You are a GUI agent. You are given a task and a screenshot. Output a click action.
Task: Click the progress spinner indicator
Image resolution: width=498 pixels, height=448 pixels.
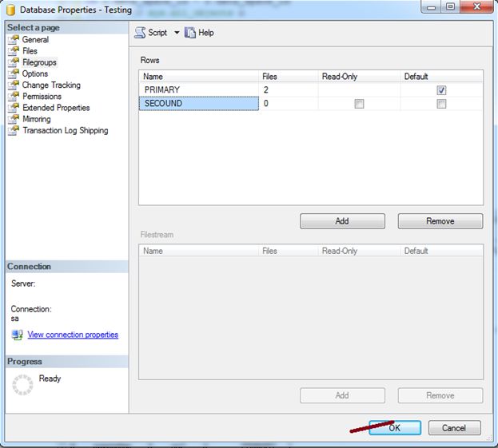click(x=22, y=385)
